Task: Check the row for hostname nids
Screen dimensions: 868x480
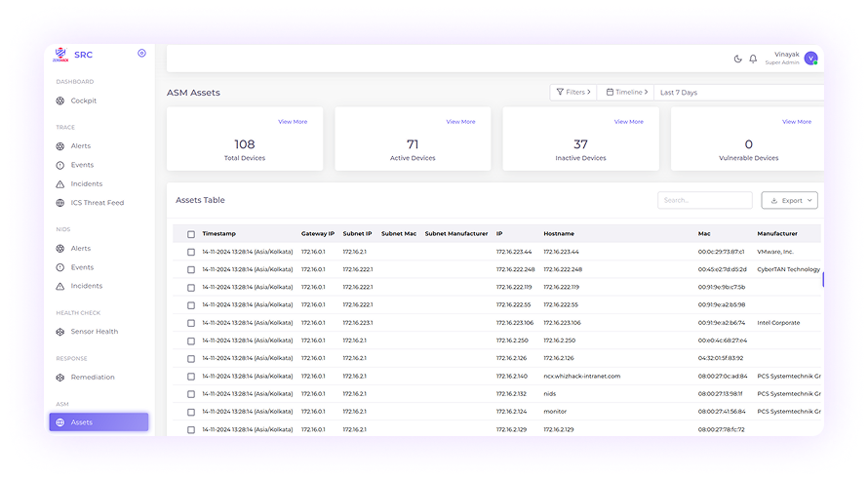Action: click(191, 394)
